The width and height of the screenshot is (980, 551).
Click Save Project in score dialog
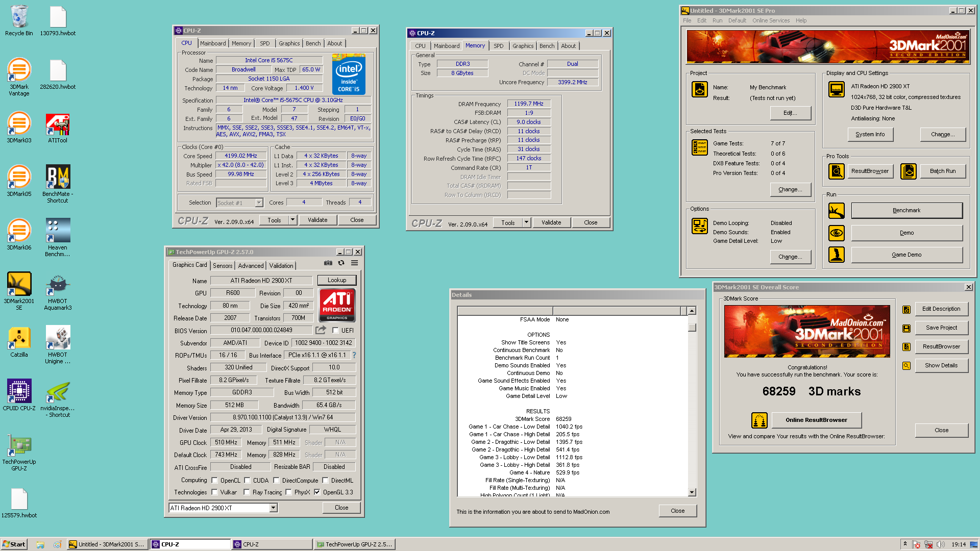941,328
